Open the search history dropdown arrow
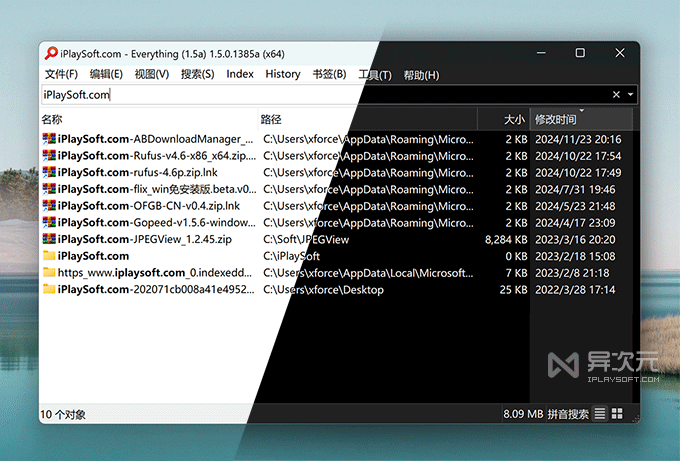The width and height of the screenshot is (680, 461). (x=630, y=95)
